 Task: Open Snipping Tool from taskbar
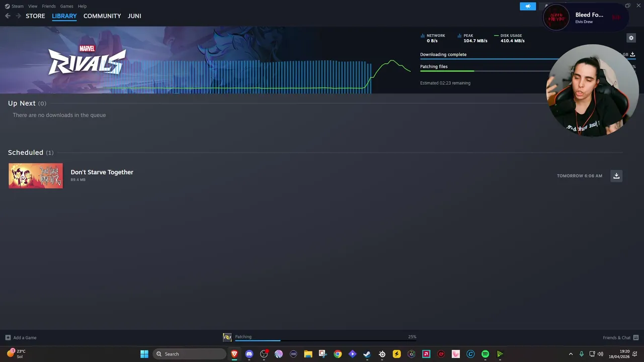(323, 354)
